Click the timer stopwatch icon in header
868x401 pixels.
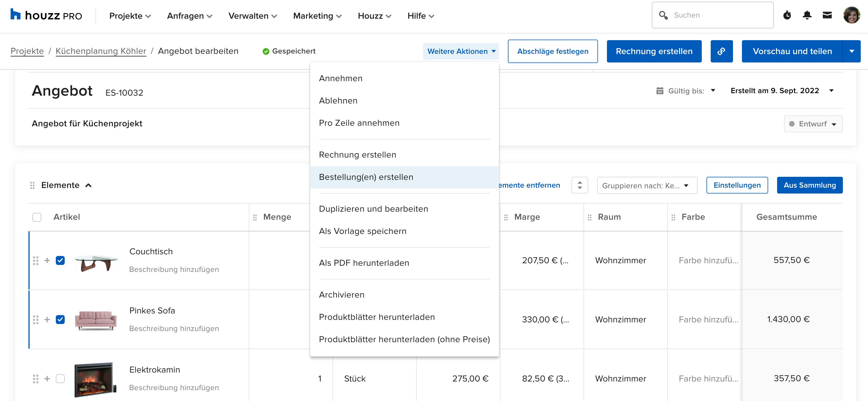(x=787, y=15)
